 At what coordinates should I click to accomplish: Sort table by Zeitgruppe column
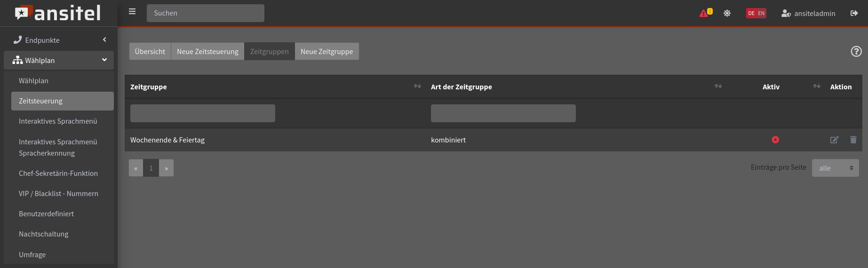pos(417,87)
